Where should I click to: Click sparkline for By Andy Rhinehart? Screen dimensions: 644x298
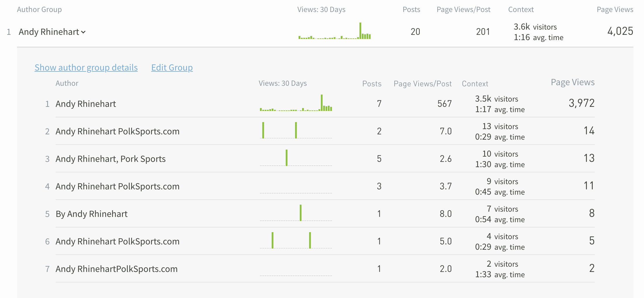click(296, 213)
